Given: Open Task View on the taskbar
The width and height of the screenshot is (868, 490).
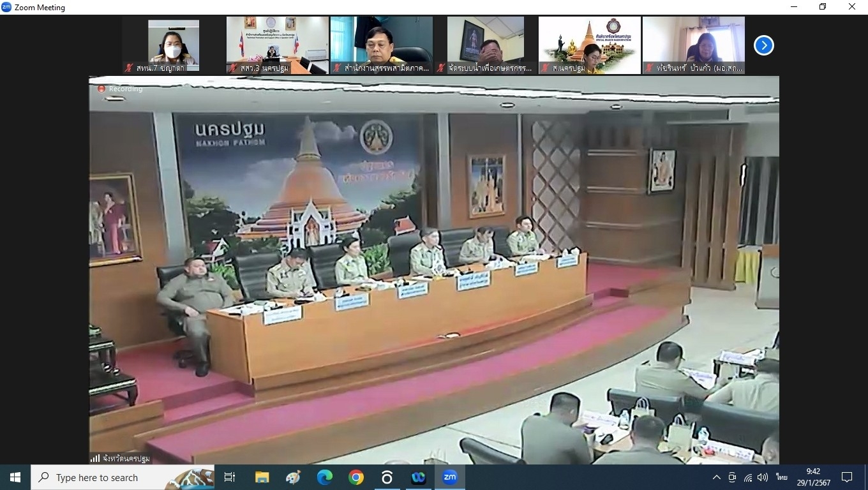Looking at the screenshot, I should 230,477.
